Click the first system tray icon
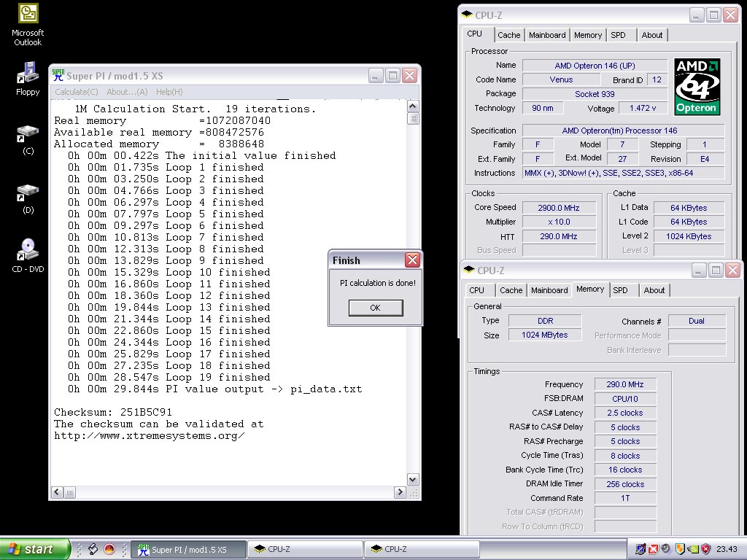 (x=640, y=549)
